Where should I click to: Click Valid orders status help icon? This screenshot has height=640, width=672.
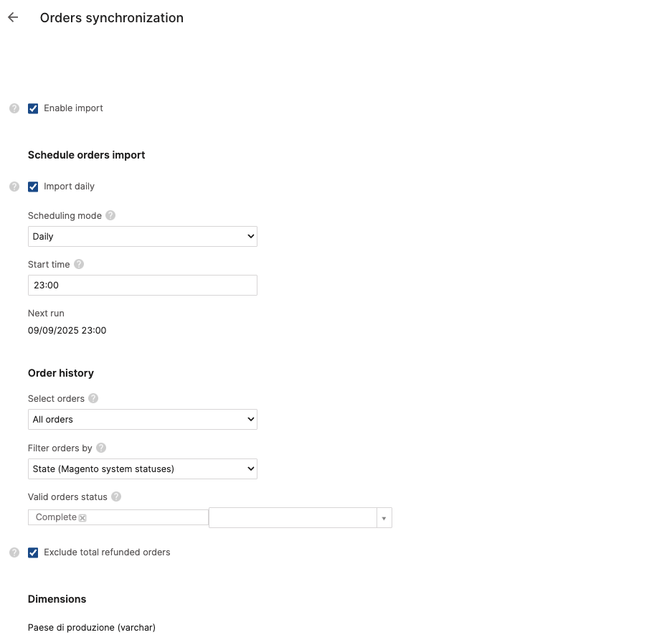point(116,497)
